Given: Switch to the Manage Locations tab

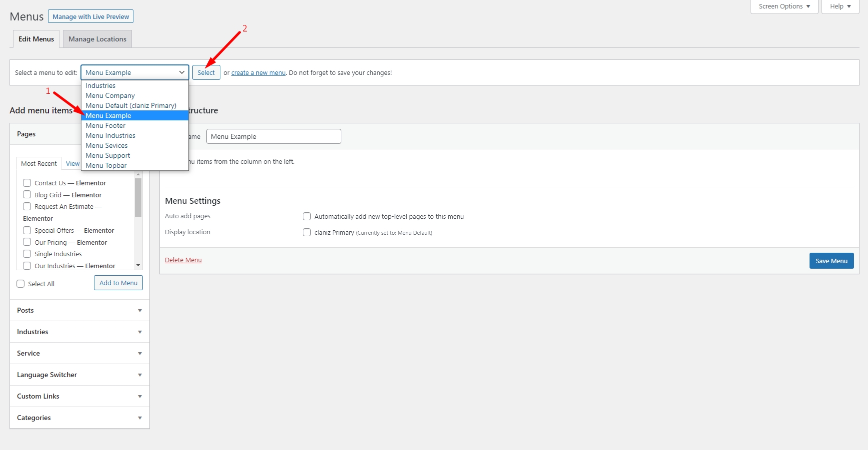Looking at the screenshot, I should click(x=97, y=39).
